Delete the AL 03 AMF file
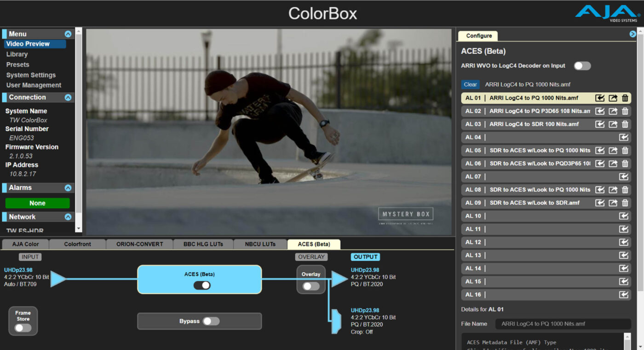 [x=625, y=124]
